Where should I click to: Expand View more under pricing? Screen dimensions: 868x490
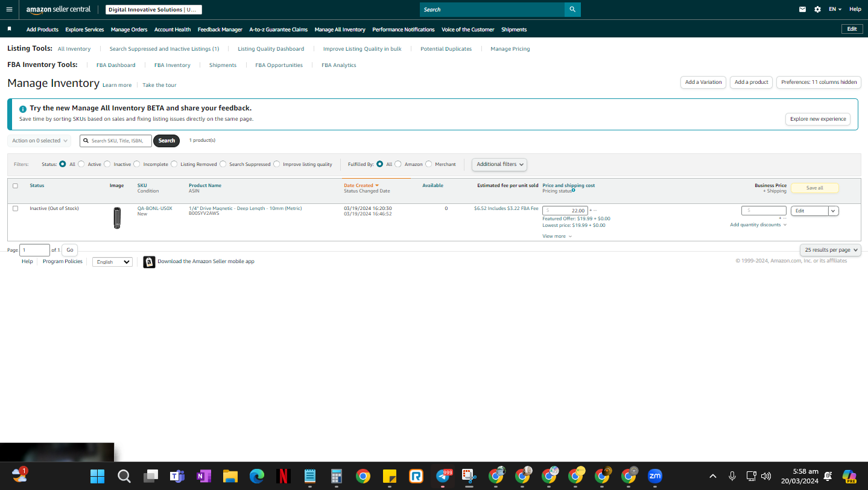tap(557, 237)
